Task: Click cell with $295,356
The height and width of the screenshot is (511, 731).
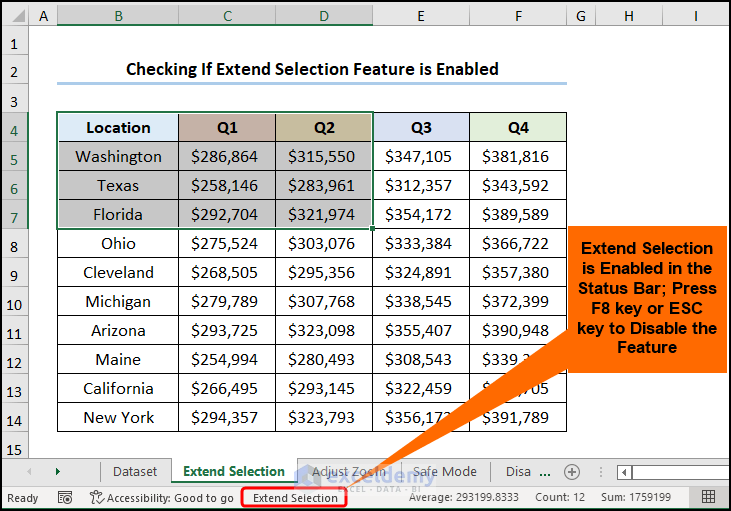Action: (324, 272)
